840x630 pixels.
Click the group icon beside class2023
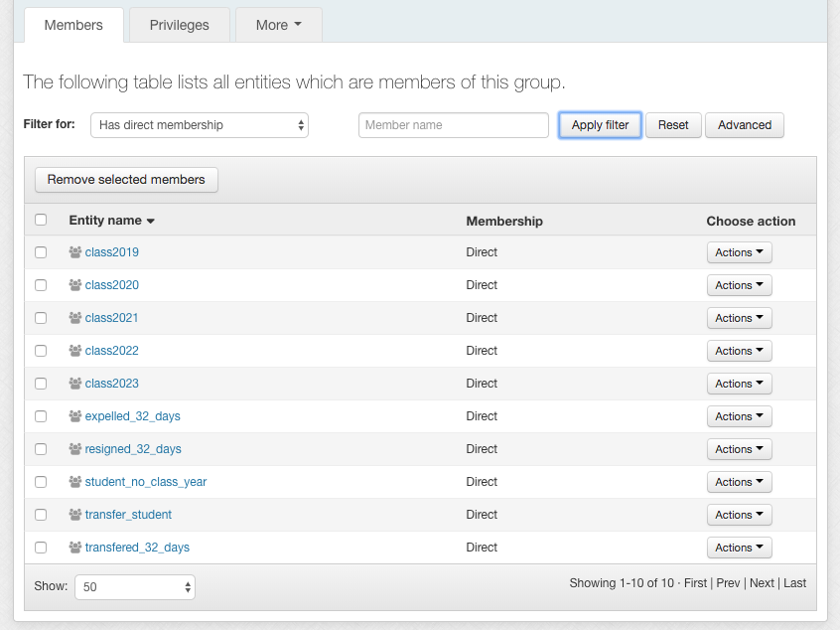[x=75, y=384]
